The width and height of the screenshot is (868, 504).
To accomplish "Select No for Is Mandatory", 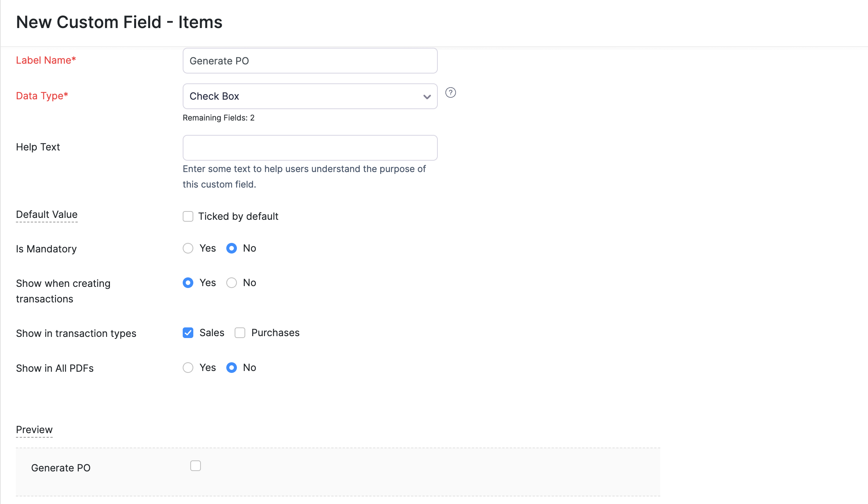I will point(231,248).
